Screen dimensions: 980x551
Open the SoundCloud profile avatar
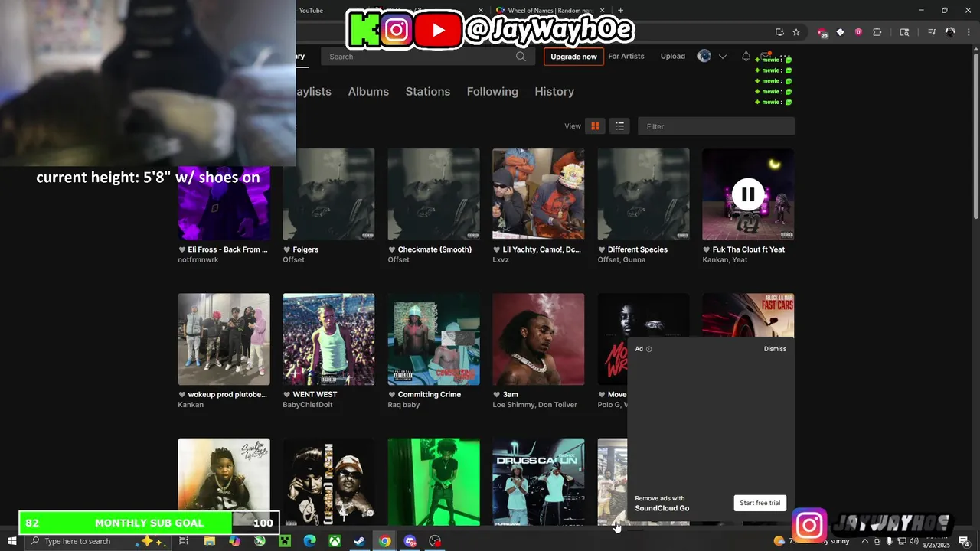(704, 56)
